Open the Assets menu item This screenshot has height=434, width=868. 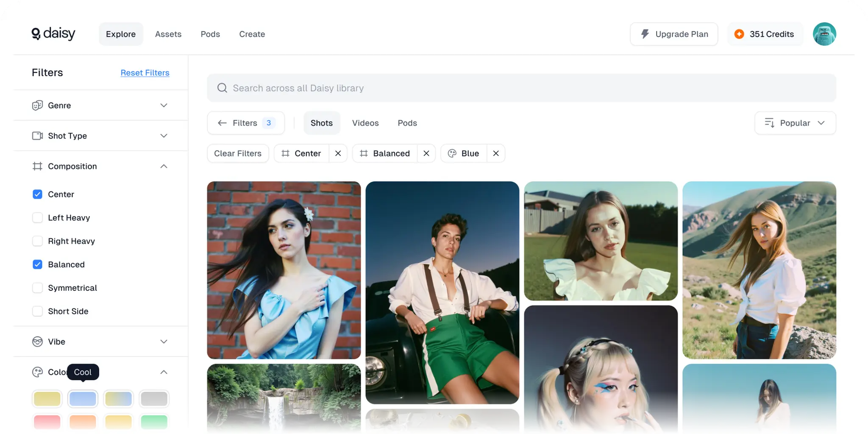168,34
